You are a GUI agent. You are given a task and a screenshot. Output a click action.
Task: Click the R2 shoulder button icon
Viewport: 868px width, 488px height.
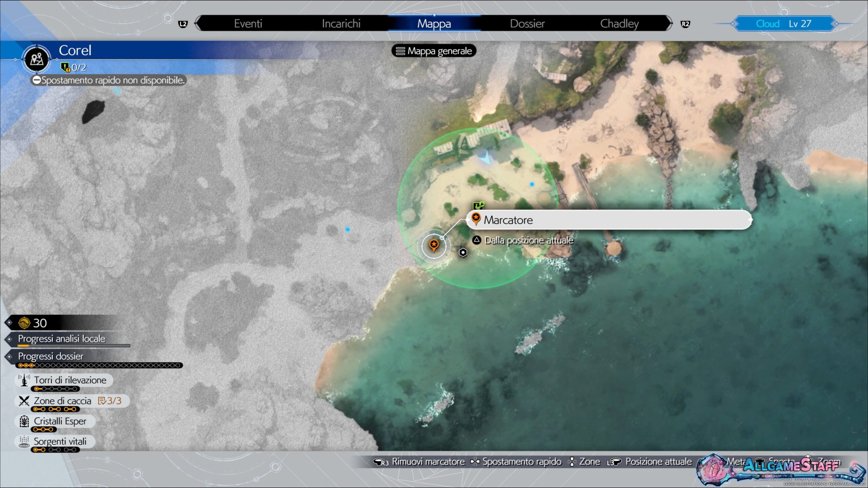685,24
